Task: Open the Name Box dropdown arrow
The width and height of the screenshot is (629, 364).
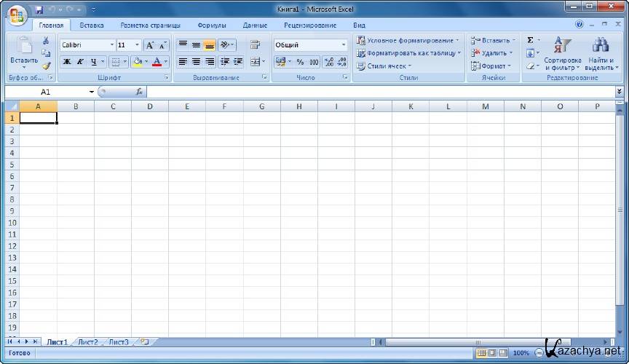Action: [x=92, y=92]
